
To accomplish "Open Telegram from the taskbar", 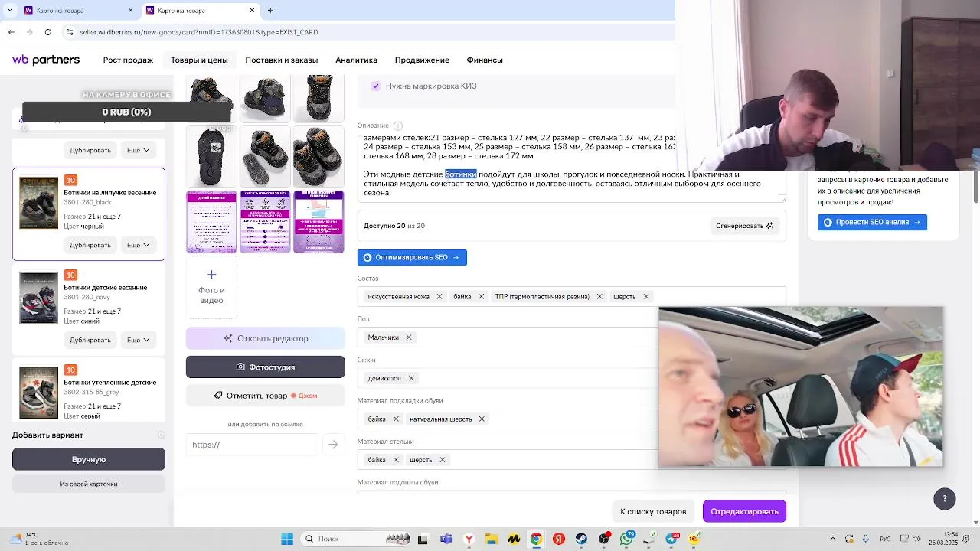I will click(x=672, y=539).
